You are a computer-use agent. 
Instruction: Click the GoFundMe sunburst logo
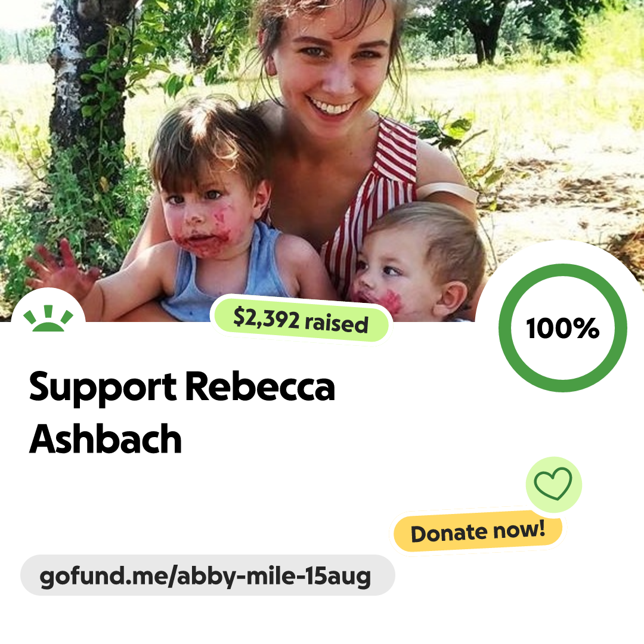click(48, 318)
